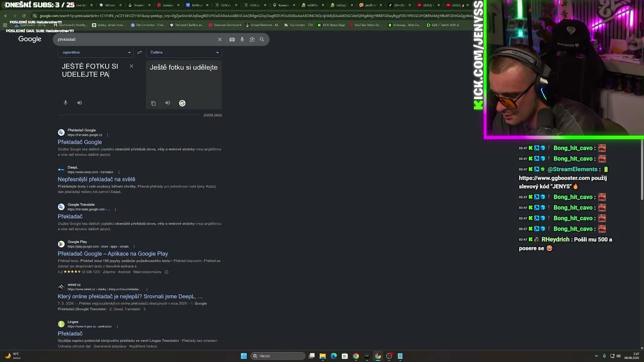Switch to the profil browser tab
The image size is (644, 362).
point(370,5)
